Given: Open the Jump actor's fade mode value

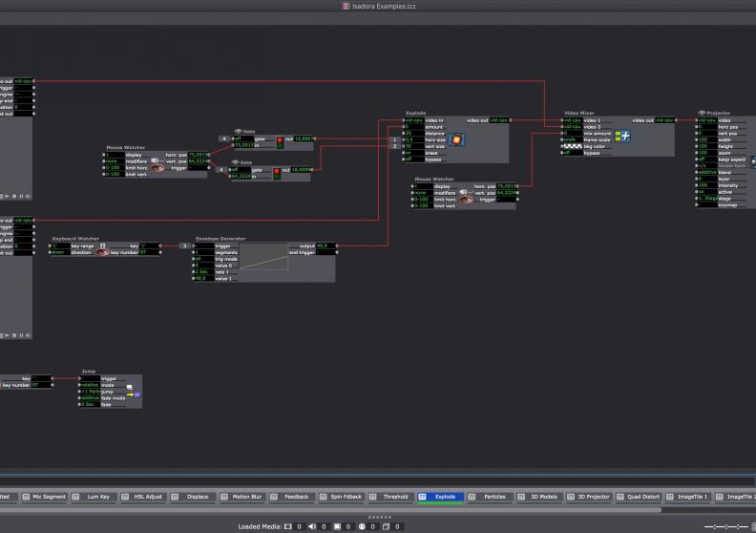Looking at the screenshot, I should point(90,398).
